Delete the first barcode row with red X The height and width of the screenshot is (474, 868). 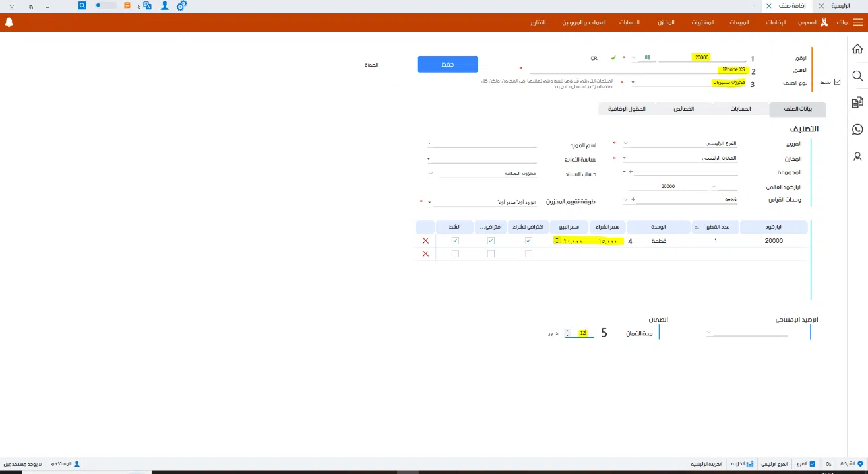(425, 241)
